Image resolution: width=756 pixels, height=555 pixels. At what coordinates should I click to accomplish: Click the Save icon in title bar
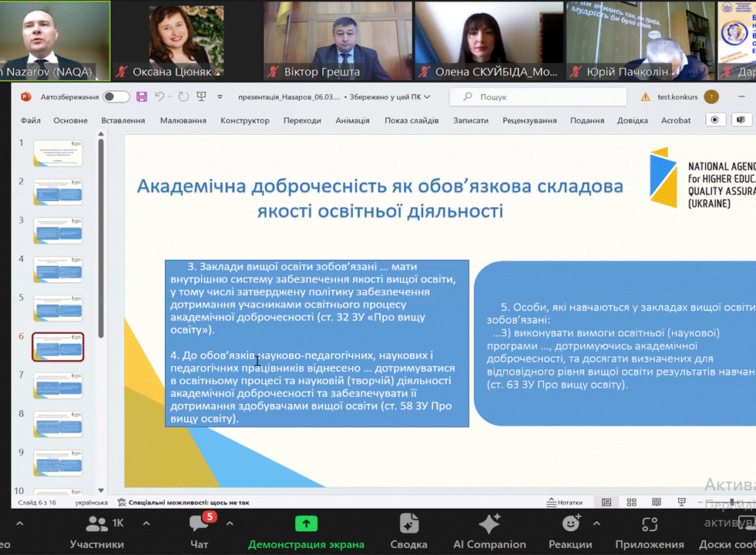click(x=142, y=97)
